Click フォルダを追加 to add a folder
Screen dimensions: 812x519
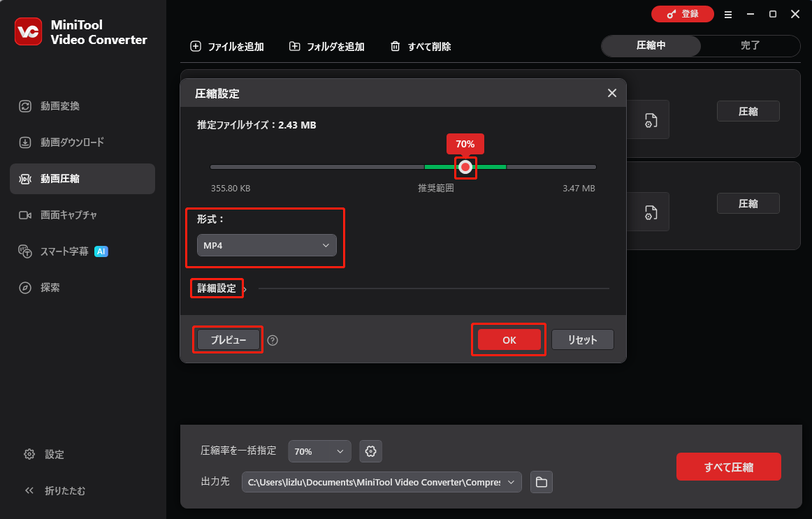[x=326, y=46]
